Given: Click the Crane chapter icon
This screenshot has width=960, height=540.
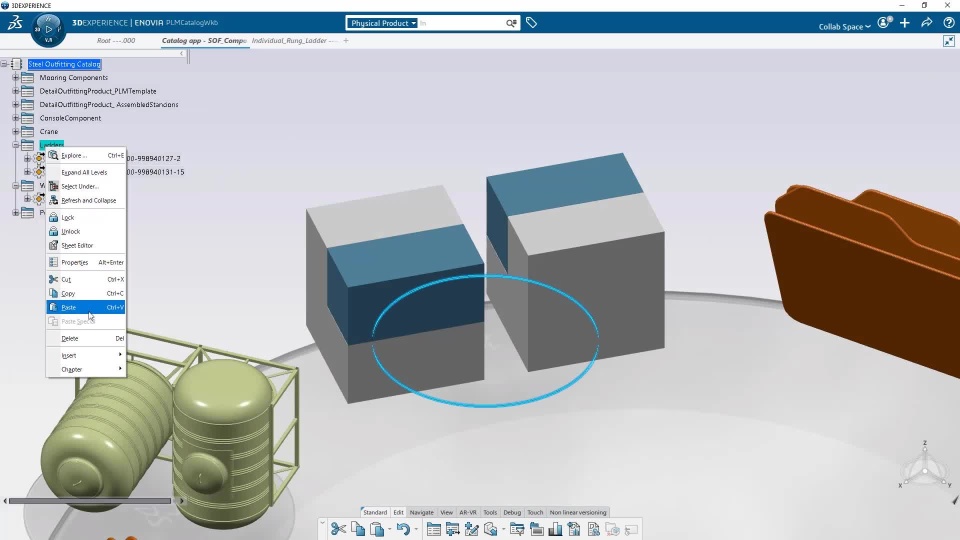Looking at the screenshot, I should coord(28,132).
